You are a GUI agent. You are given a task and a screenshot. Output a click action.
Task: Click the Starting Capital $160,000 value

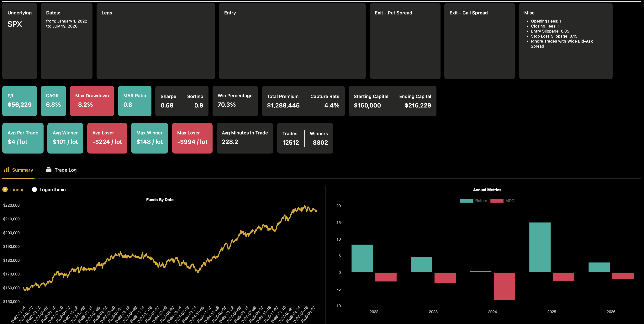click(367, 106)
